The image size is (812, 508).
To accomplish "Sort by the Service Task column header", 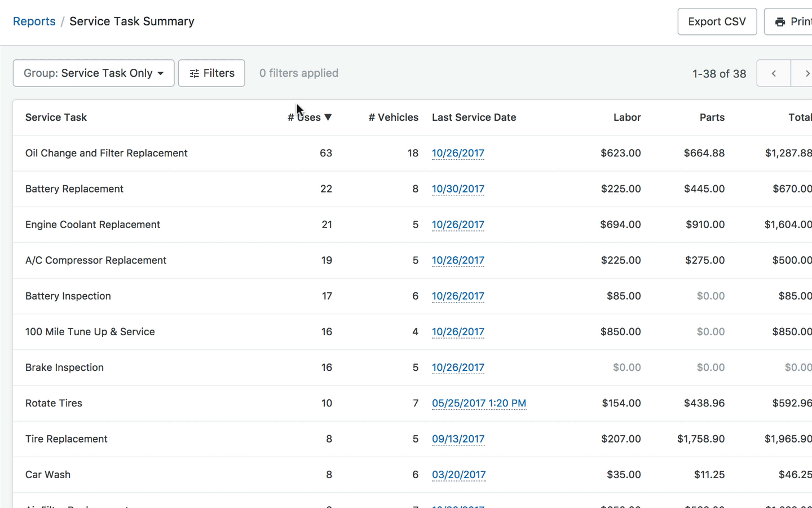I will [56, 117].
